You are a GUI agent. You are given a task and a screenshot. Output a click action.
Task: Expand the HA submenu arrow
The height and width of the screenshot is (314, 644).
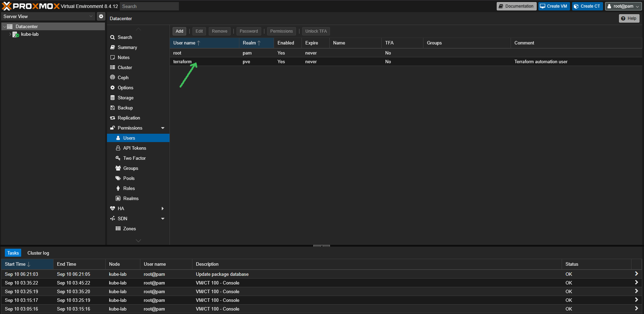pos(163,208)
